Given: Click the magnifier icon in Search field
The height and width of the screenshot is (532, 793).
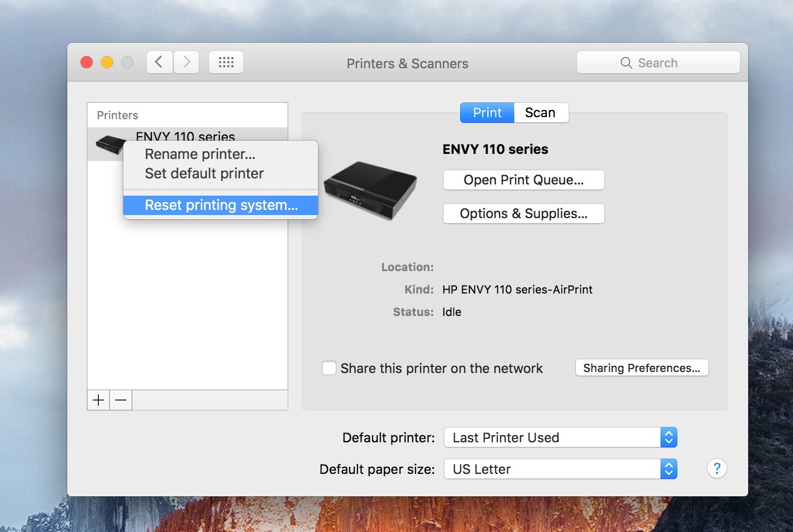Looking at the screenshot, I should (626, 63).
